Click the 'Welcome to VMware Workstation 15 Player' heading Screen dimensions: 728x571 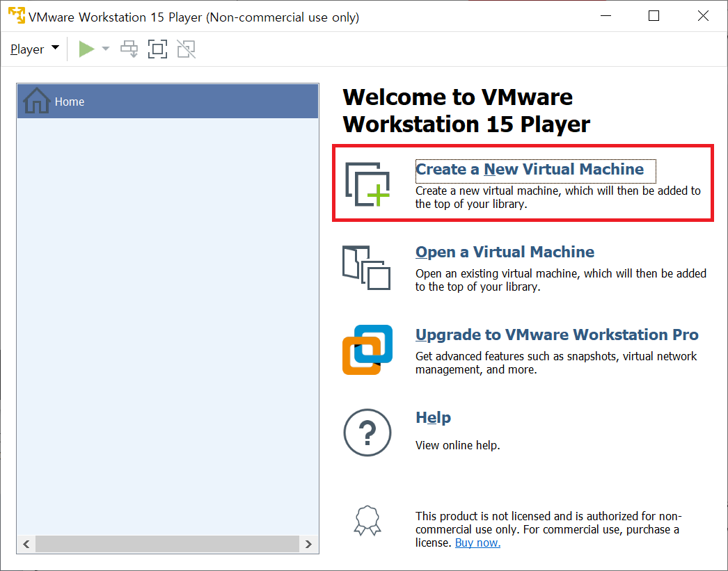(x=466, y=111)
